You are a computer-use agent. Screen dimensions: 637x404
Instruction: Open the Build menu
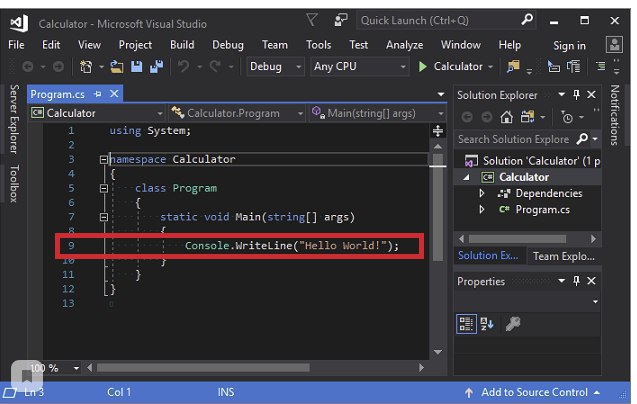pos(182,45)
